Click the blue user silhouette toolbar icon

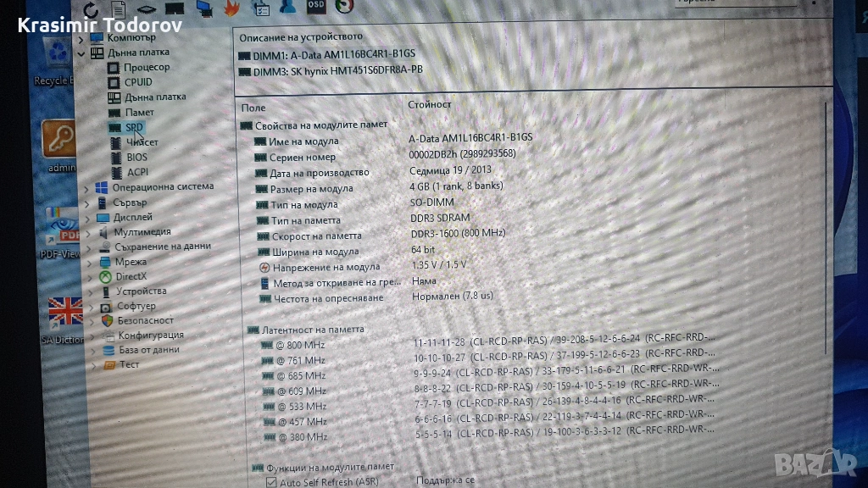[288, 7]
